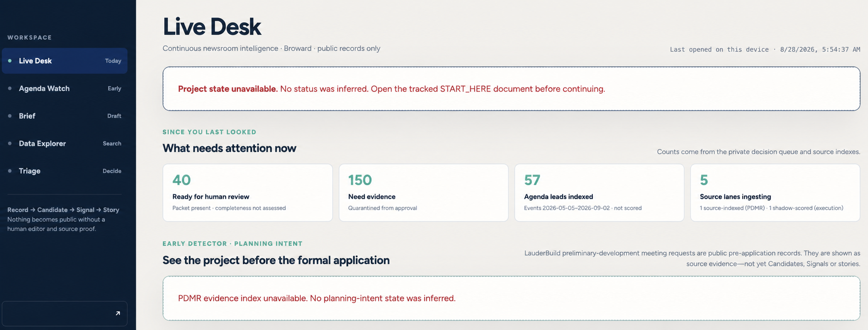The width and height of the screenshot is (868, 330).
Task: Click the Last opened on this device timestamp
Action: click(765, 50)
